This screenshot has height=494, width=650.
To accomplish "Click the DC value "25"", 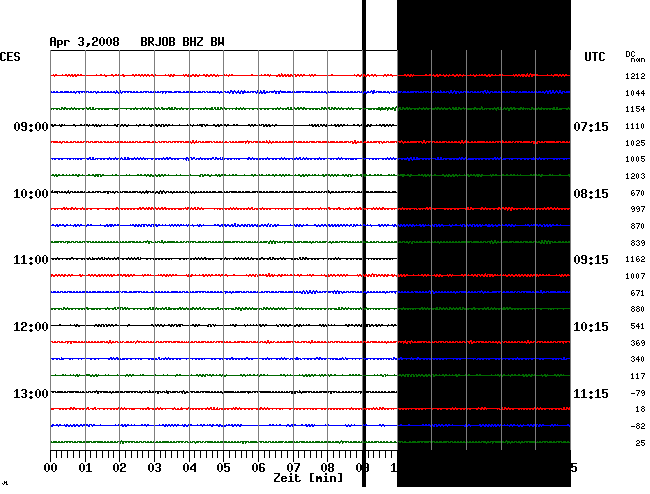I will pos(640,443).
